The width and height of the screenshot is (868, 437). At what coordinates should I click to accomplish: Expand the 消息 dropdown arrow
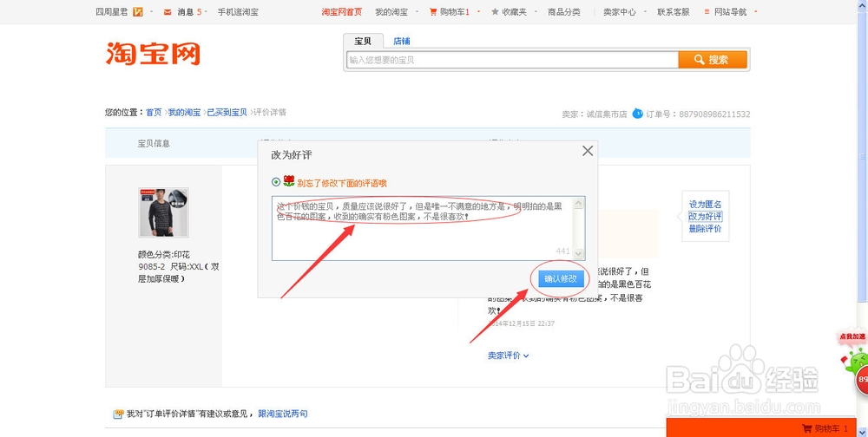[x=206, y=11]
